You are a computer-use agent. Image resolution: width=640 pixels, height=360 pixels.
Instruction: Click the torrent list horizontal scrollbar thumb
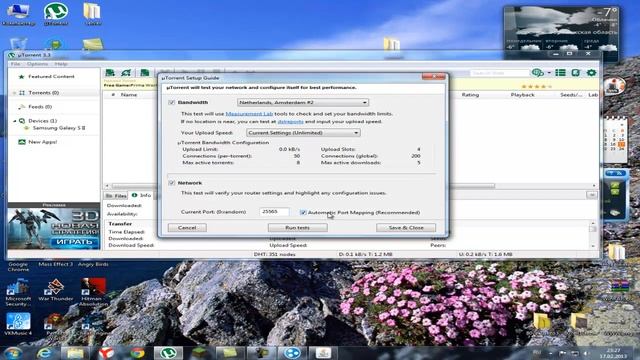coord(303,186)
